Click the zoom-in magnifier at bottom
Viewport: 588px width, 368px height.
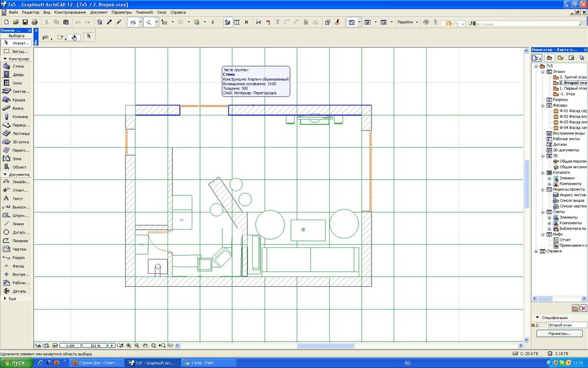pos(128,346)
